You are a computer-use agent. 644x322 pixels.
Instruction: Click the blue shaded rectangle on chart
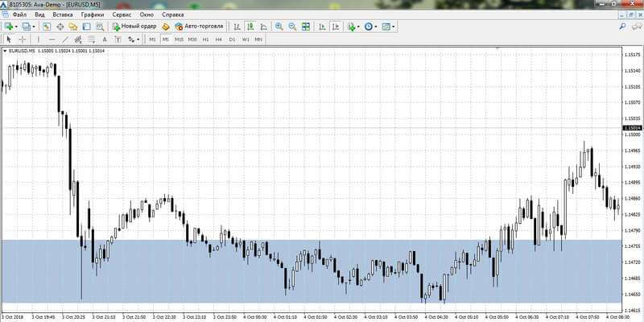pos(311,271)
